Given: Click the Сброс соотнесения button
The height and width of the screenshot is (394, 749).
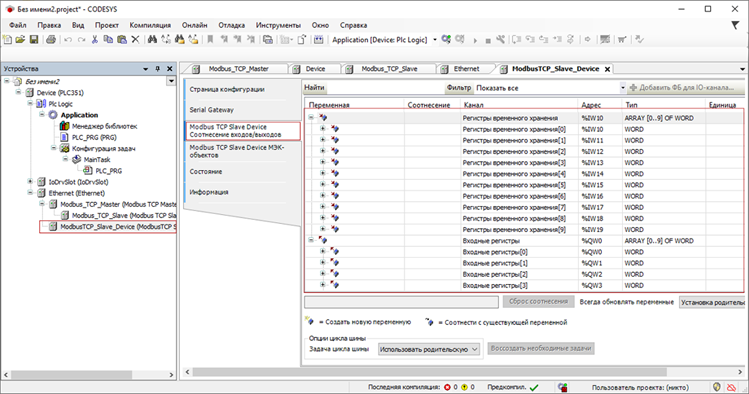Looking at the screenshot, I should click(x=538, y=301).
